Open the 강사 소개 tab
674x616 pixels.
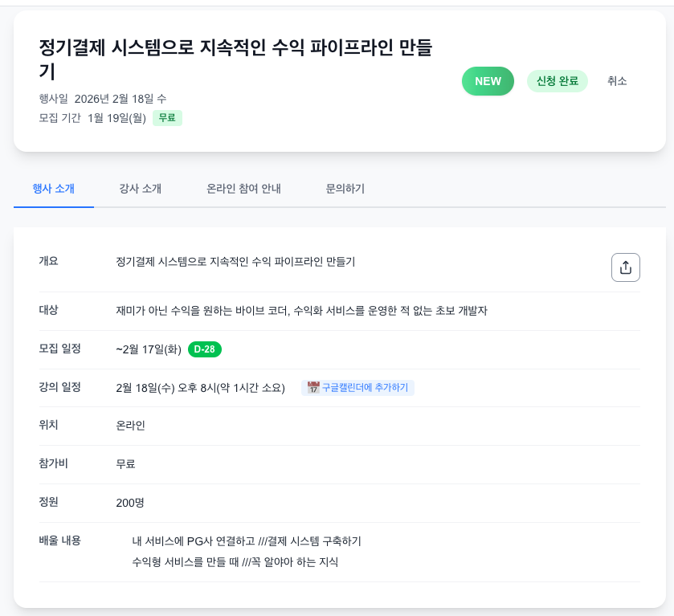point(140,189)
